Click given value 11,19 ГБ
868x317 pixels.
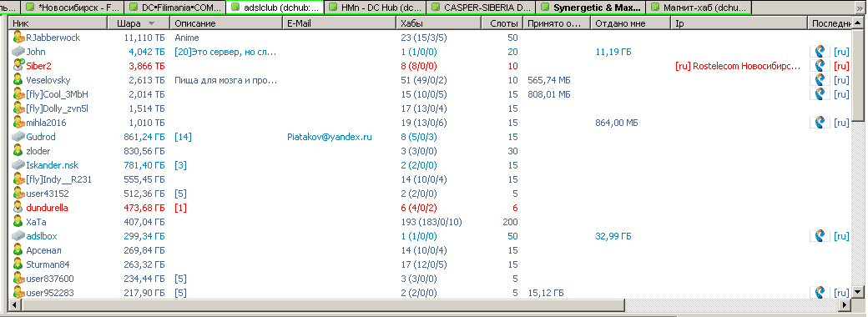[x=613, y=52]
